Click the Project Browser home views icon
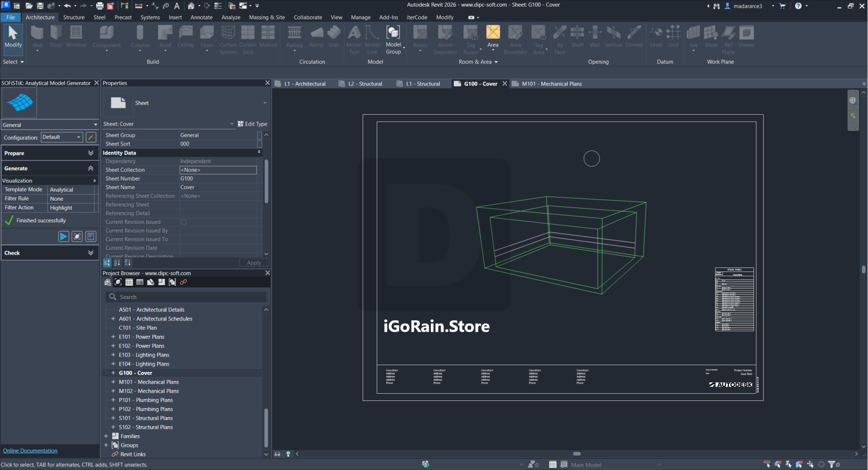Viewport: 868px width, 470px height. point(108,282)
